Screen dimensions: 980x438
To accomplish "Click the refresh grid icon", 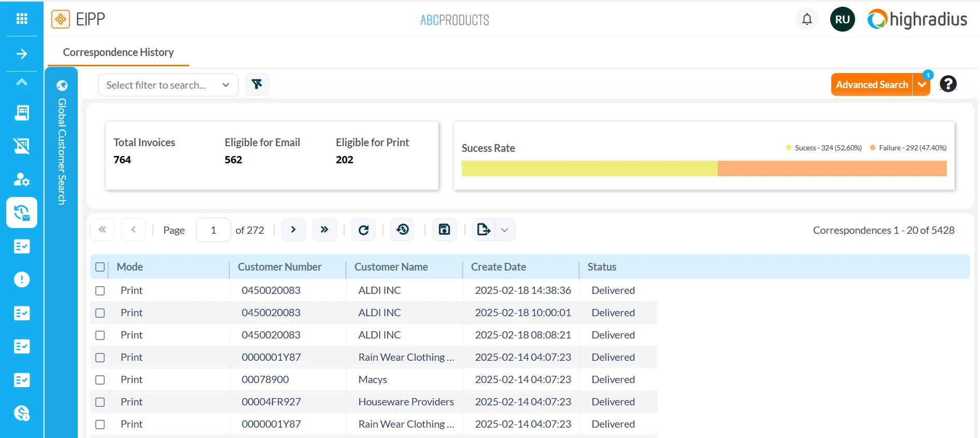I will pyautogui.click(x=363, y=230).
